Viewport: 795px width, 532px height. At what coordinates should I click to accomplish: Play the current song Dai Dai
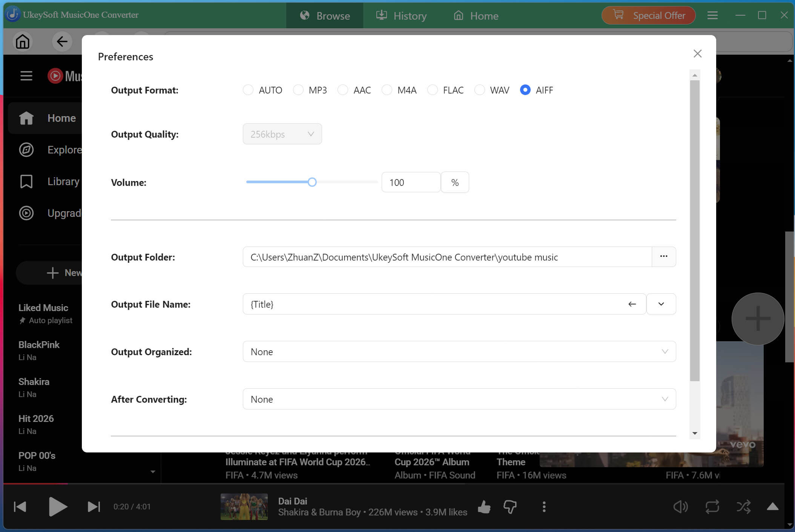pos(58,506)
